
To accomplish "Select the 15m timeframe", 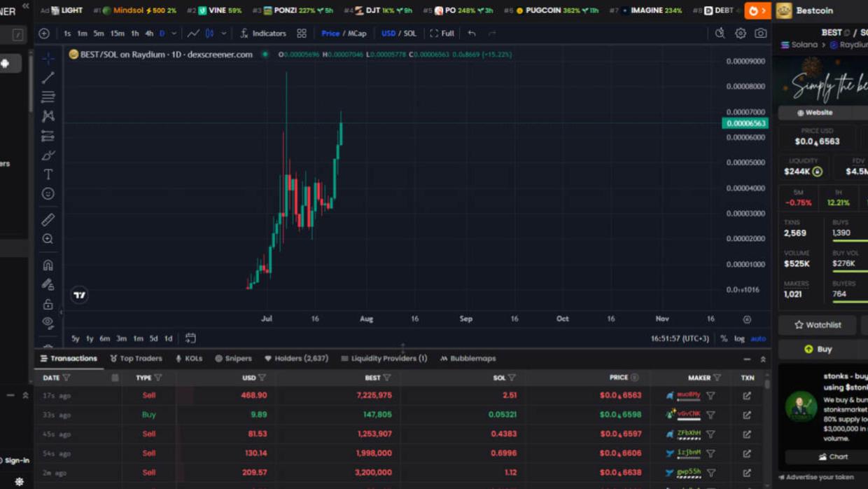I will pos(117,33).
